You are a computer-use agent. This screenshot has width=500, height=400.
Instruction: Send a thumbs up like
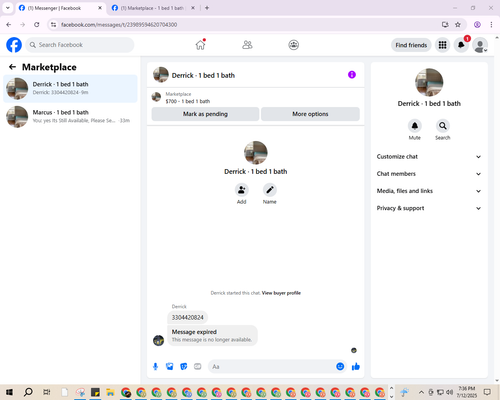(356, 367)
